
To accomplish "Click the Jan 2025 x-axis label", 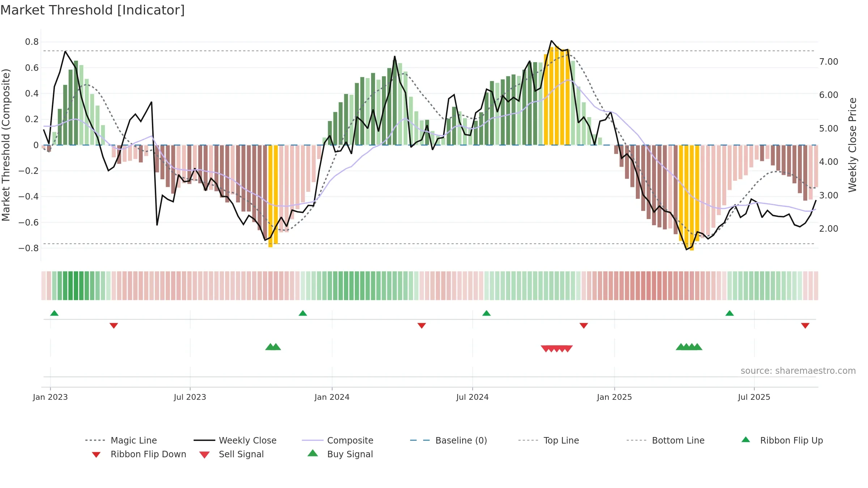I will tap(614, 397).
